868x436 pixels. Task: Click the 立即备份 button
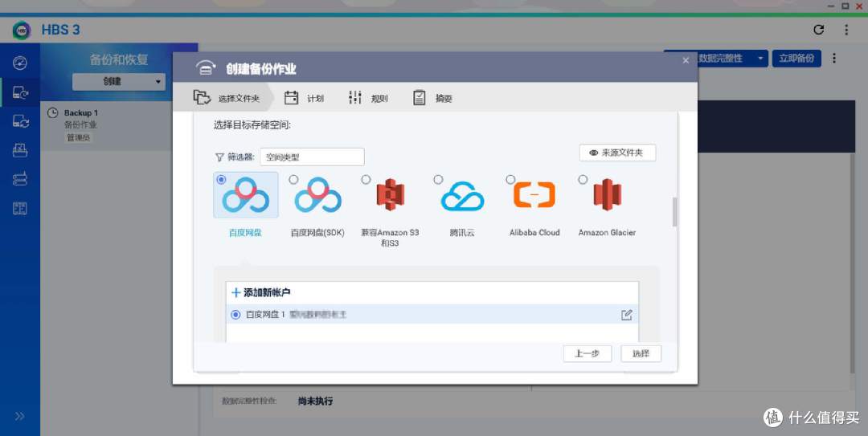[796, 58]
